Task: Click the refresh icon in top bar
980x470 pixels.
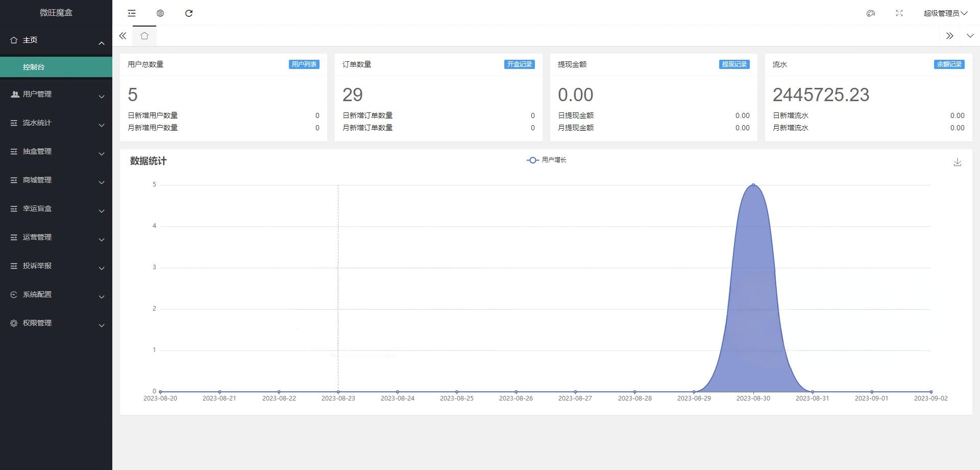Action: 189,13
